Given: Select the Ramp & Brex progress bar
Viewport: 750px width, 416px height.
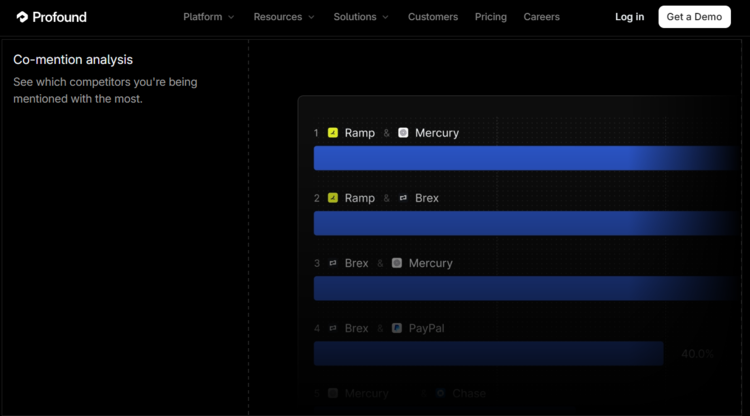Looking at the screenshot, I should [x=525, y=223].
